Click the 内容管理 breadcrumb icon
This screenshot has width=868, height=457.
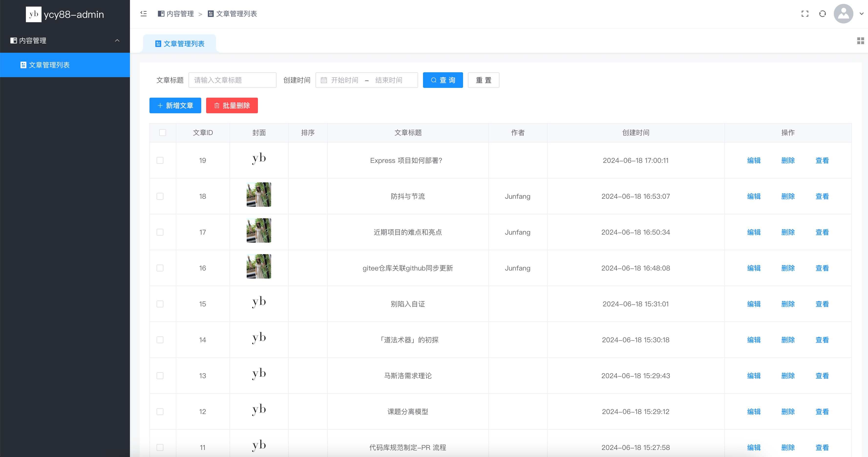[x=161, y=14]
